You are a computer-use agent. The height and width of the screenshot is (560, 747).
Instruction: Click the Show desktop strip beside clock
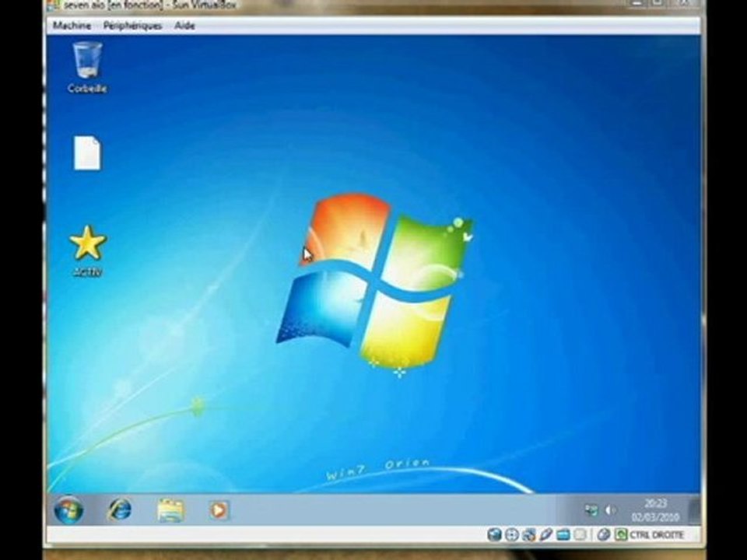coord(695,510)
